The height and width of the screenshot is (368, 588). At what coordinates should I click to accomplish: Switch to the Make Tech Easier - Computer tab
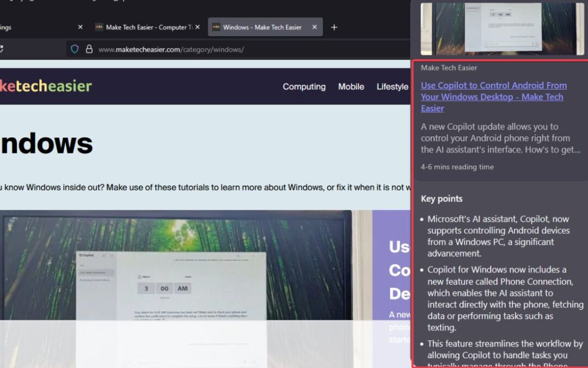coord(144,26)
